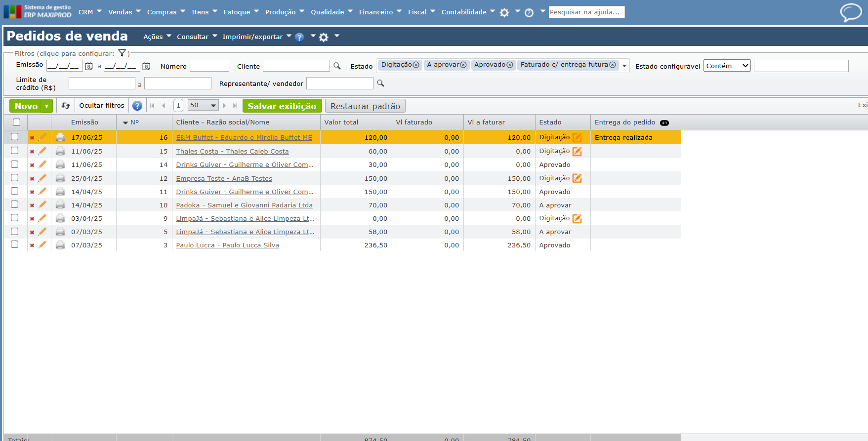This screenshot has width=868, height=441.
Task: Check the box for order 12
Action: click(x=15, y=177)
